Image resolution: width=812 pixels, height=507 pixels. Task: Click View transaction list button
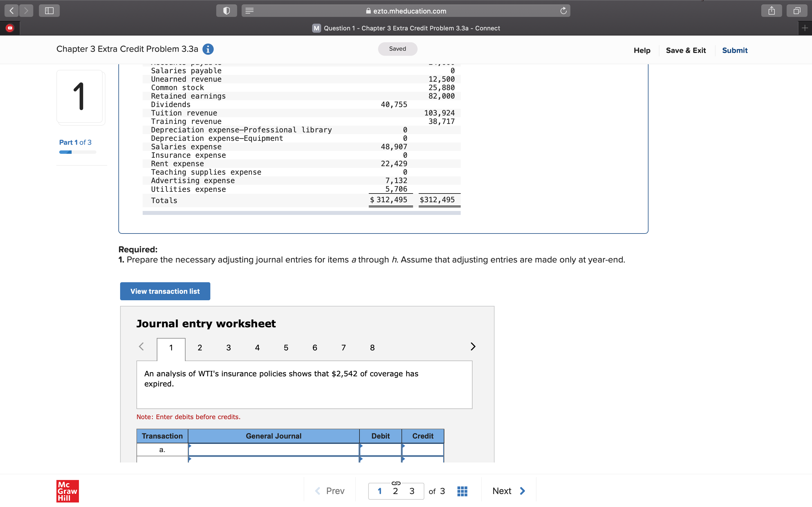click(x=165, y=291)
